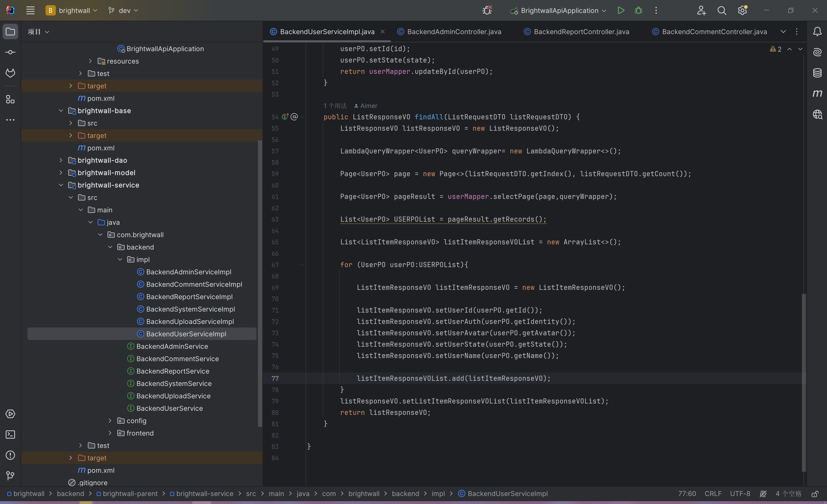Viewport: 827px width, 504px height.
Task: Toggle fold of for loop at line 67
Action: pyautogui.click(x=302, y=265)
